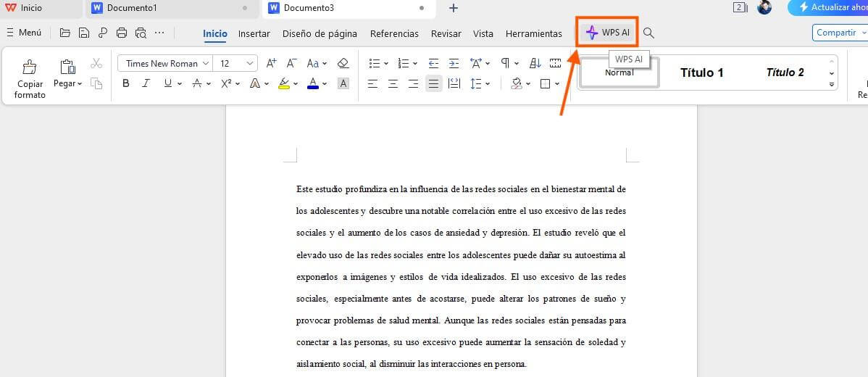Apply the yellow text highlight color

coord(283,83)
